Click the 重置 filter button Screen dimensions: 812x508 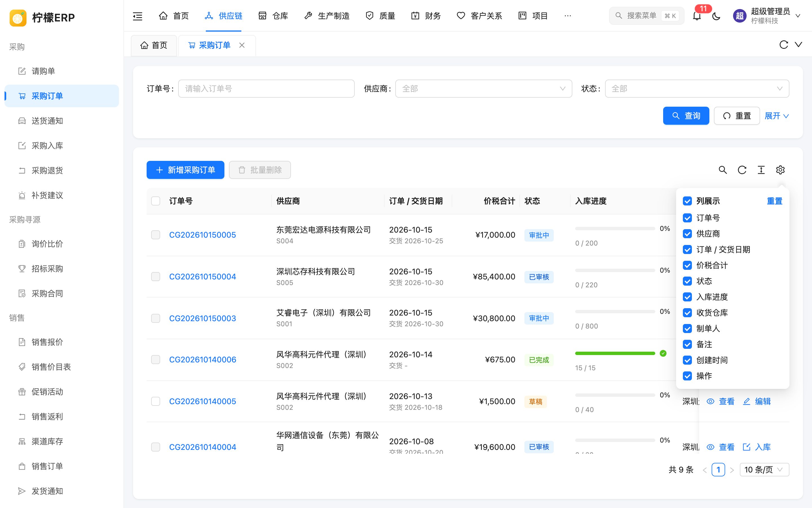point(736,116)
